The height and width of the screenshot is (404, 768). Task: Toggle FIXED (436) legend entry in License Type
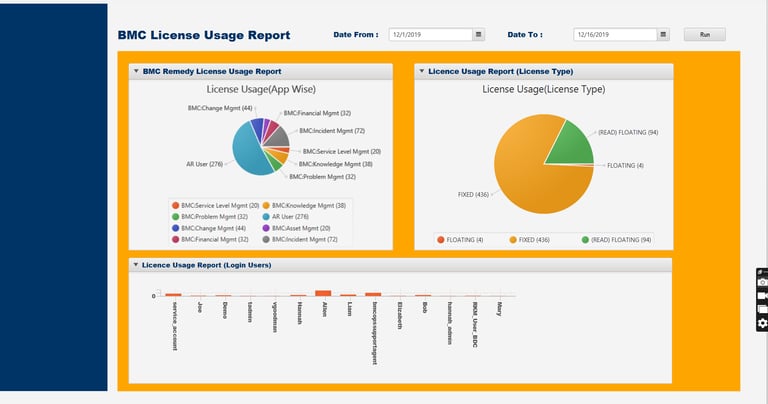[x=529, y=240]
